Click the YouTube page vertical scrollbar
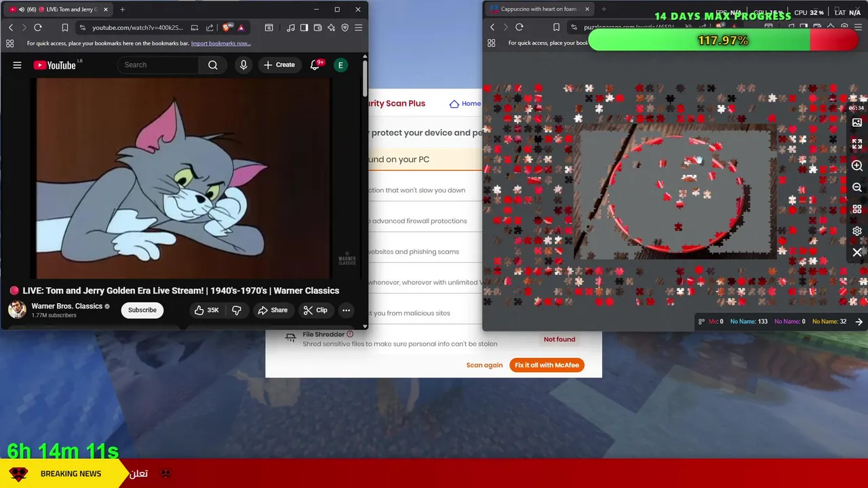This screenshot has width=868, height=488. pos(365,79)
